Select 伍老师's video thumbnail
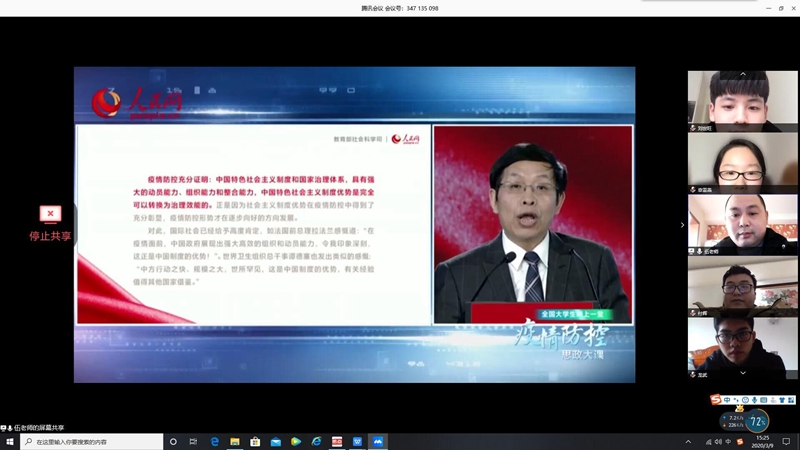 pos(742,225)
